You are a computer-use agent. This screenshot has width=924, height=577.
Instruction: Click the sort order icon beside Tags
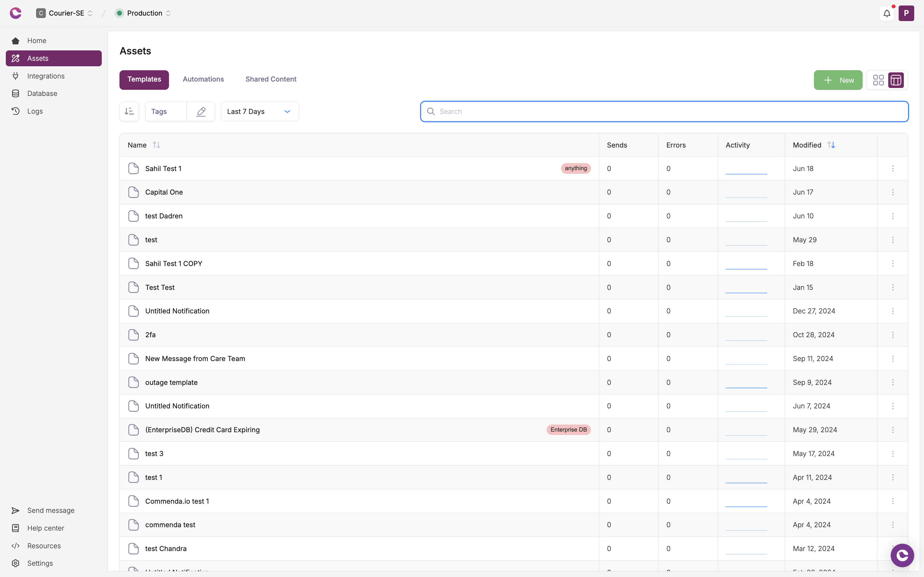point(129,111)
